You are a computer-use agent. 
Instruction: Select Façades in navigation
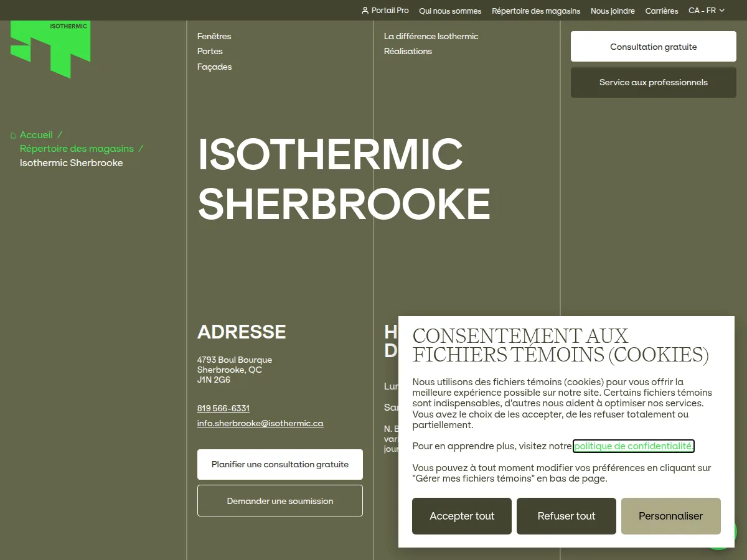click(215, 67)
